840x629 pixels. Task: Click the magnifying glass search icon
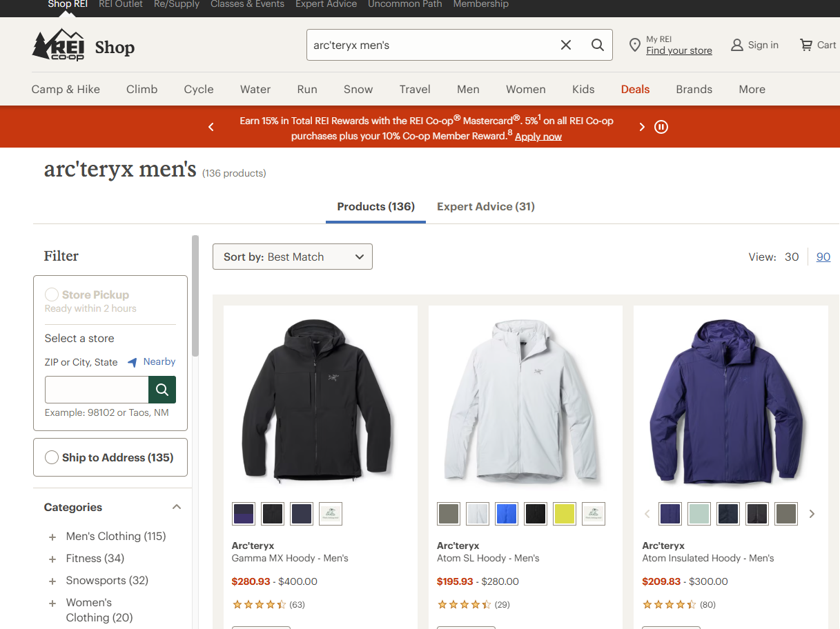point(598,45)
